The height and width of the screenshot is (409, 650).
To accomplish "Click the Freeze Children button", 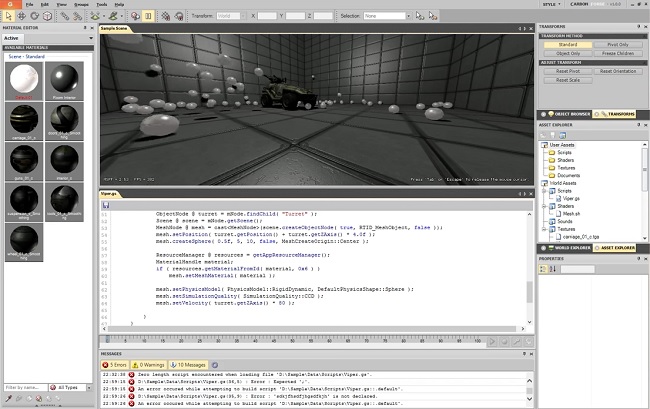I will 618,53.
